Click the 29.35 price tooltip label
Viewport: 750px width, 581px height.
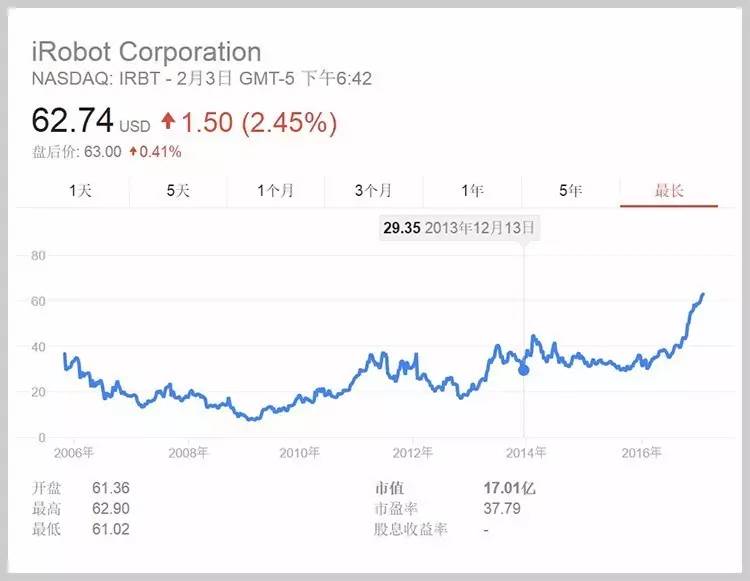(x=400, y=228)
